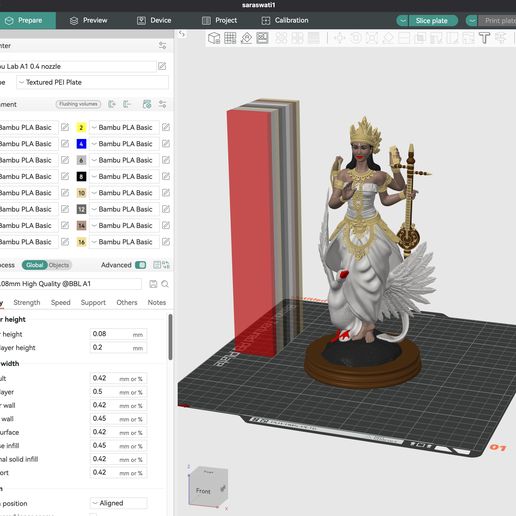Select the Saraswati statue model on plate

pyautogui.click(x=367, y=253)
